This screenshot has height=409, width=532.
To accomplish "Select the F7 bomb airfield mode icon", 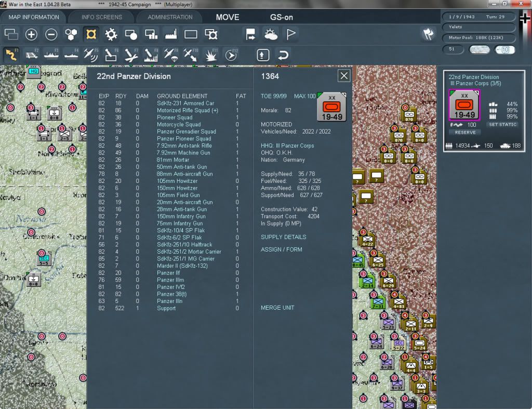I will point(131,55).
